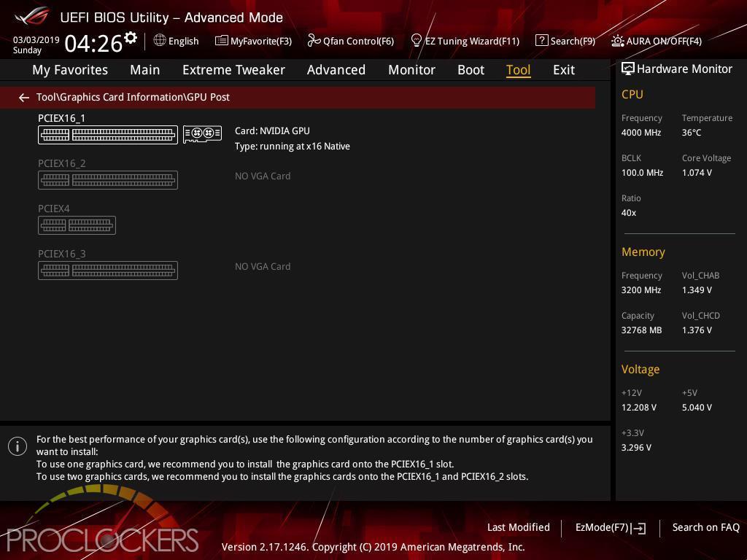
Task: Click Core Voltage value 1.074 V
Action: pyautogui.click(x=697, y=173)
